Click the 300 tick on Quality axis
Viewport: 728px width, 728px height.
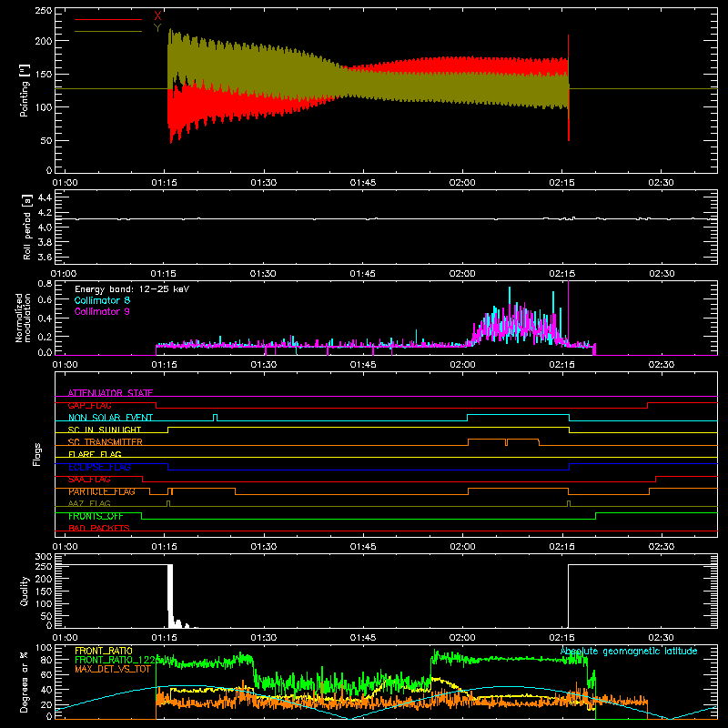44,557
